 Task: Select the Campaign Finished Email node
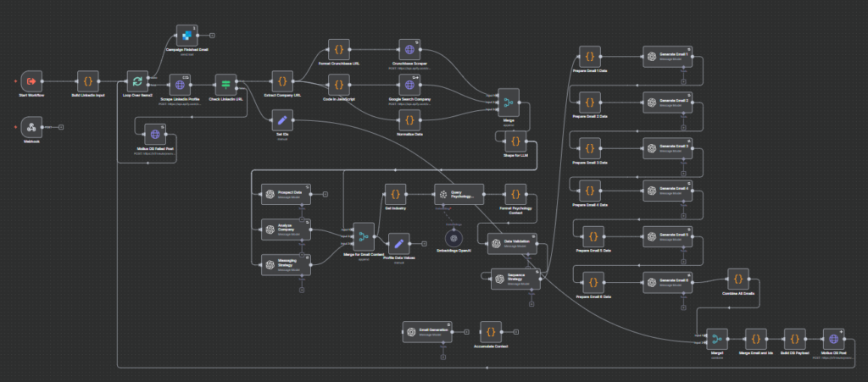point(186,36)
